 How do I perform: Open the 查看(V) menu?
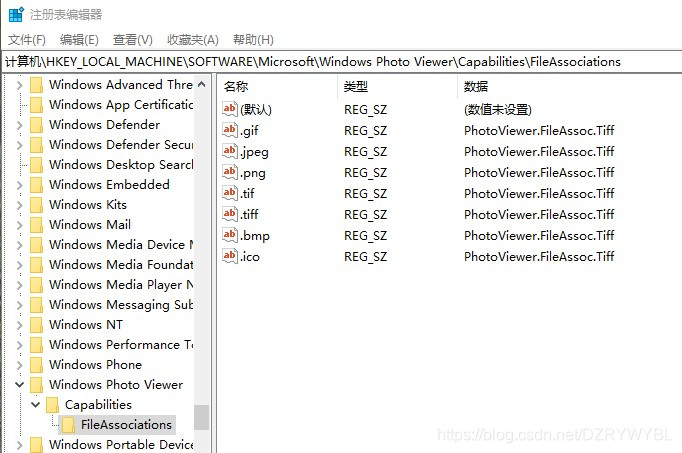133,40
